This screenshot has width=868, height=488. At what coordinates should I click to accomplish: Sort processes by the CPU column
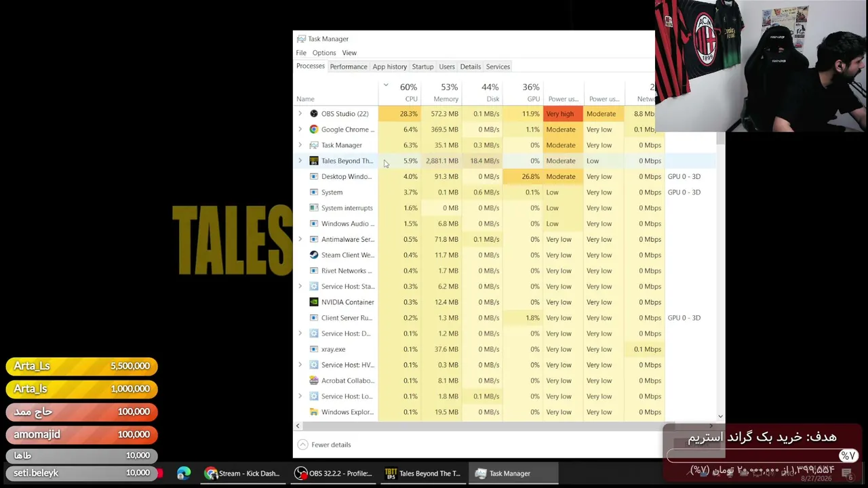tap(400, 92)
